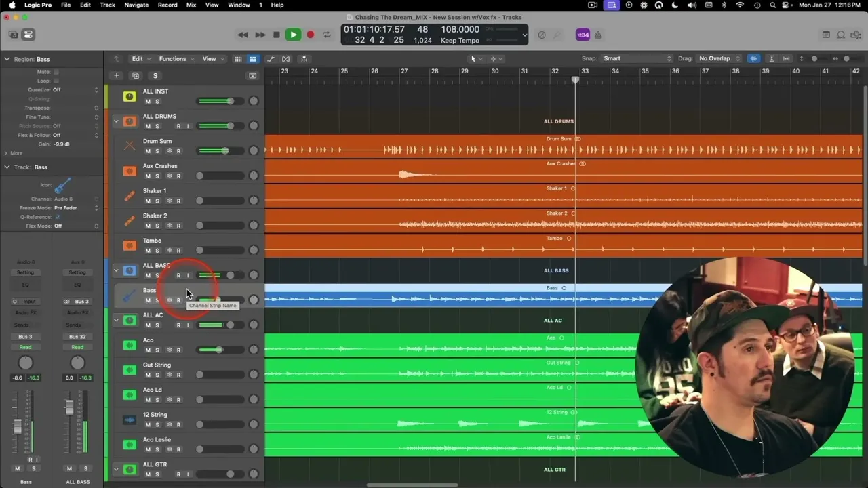Click the Duplicate Track button
Screen dimensions: 868x488
coord(136,76)
